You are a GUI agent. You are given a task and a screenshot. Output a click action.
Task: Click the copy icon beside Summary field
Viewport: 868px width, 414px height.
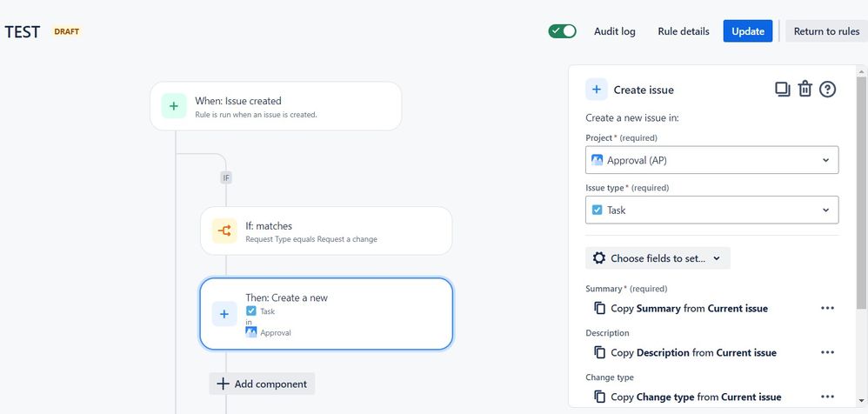599,308
